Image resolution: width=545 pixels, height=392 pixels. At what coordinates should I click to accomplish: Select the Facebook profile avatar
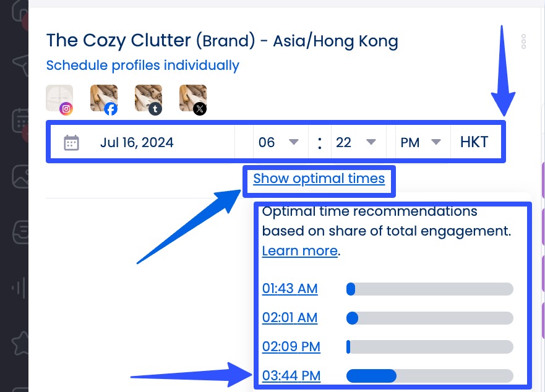[104, 99]
